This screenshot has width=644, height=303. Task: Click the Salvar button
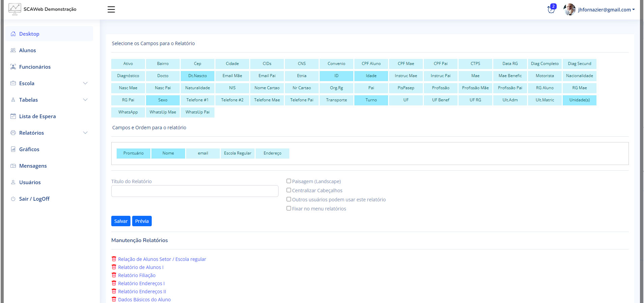(x=121, y=221)
